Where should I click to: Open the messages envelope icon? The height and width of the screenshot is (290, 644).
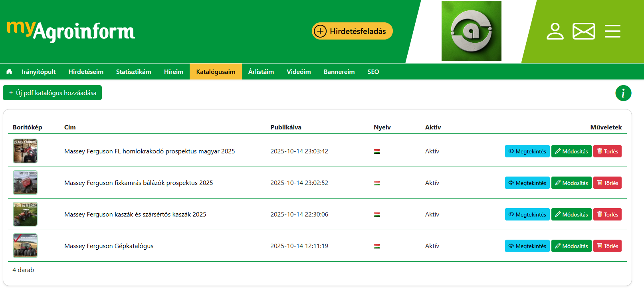pyautogui.click(x=583, y=31)
